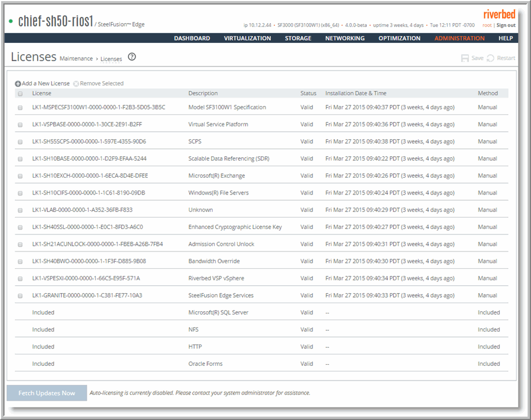531x420 pixels.
Task: Check the LK1-GRANITE license checkbox
Action: point(20,296)
